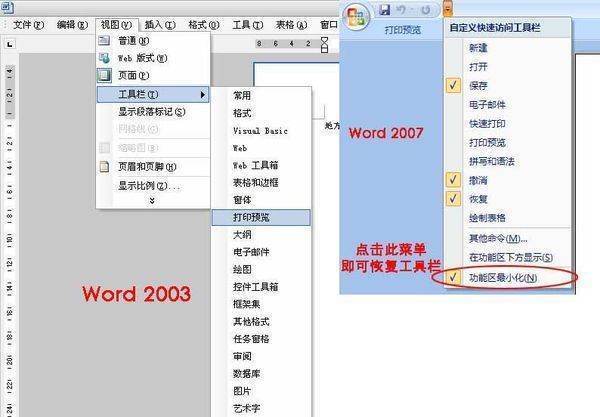Click the tab stop selector at ruler corner

10,44
